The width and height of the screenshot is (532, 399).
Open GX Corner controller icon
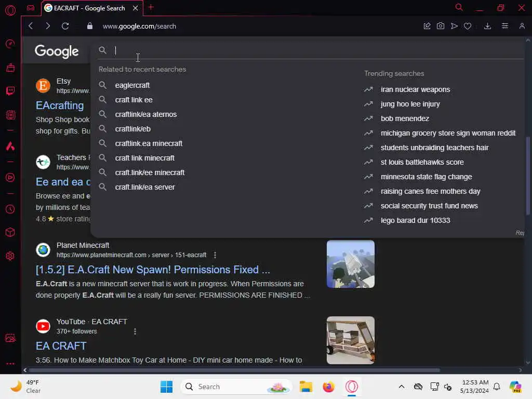click(31, 8)
